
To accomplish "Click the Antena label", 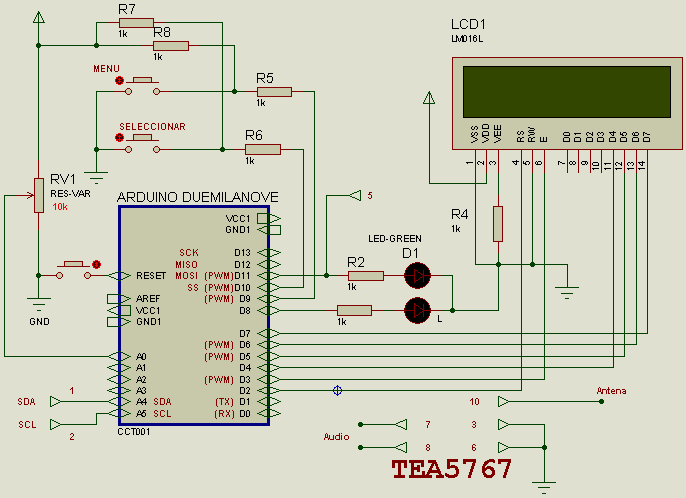I will (611, 391).
